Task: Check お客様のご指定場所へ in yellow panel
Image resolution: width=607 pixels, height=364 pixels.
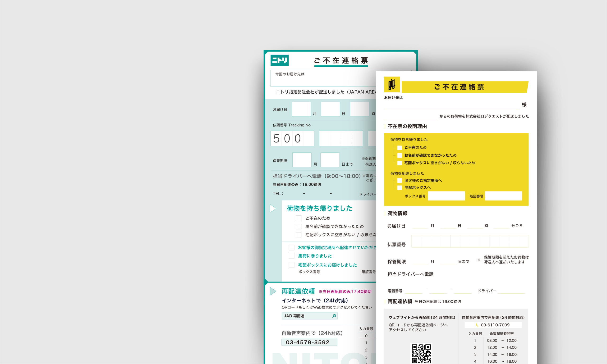Action: pyautogui.click(x=400, y=181)
